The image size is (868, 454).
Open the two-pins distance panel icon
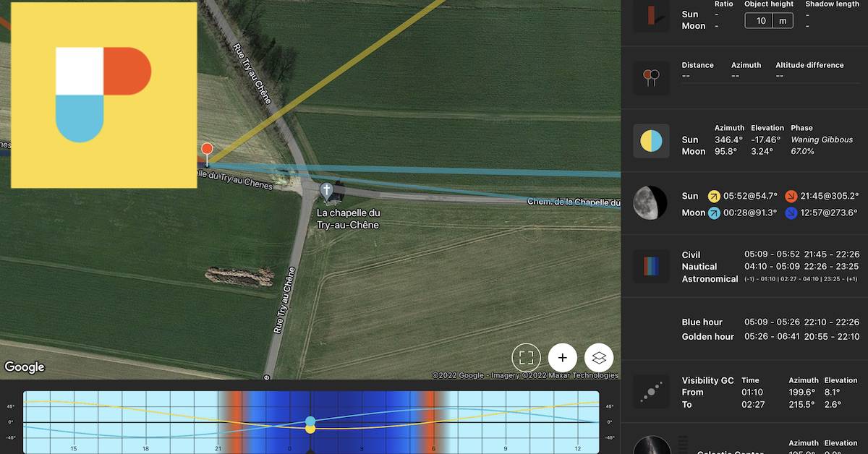[x=651, y=77]
